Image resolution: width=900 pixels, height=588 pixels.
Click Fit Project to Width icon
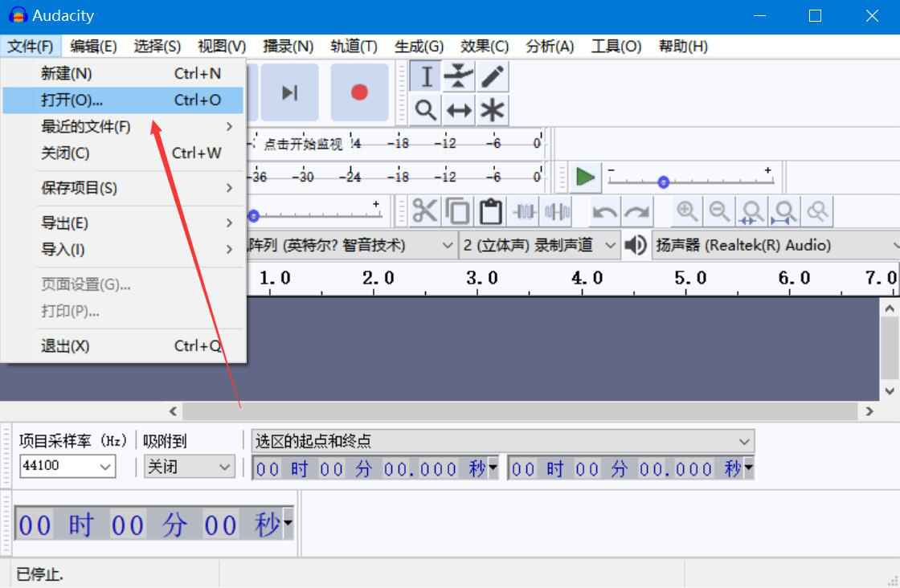784,211
